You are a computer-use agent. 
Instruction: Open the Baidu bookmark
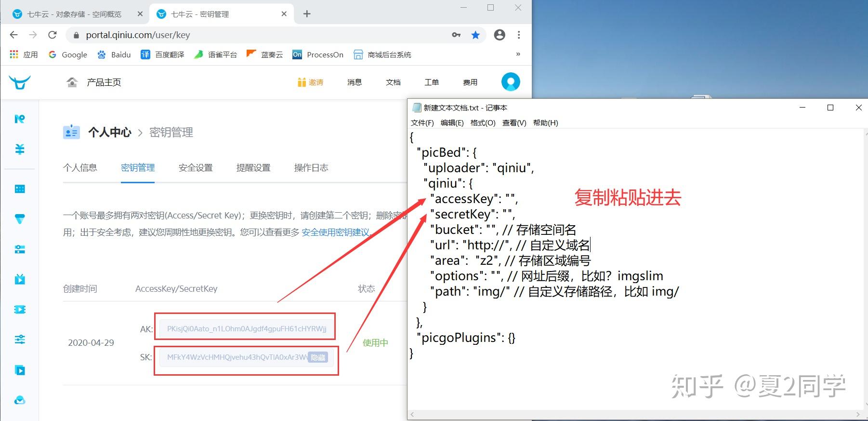pos(114,54)
